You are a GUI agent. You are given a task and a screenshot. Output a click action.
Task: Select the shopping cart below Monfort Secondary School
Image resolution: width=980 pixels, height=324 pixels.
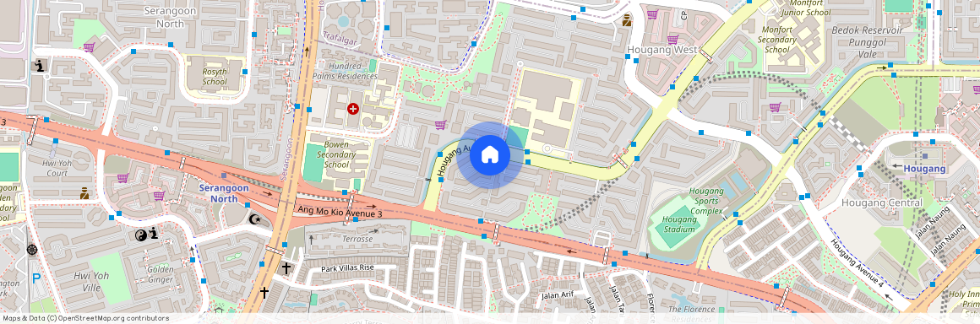tap(775, 107)
